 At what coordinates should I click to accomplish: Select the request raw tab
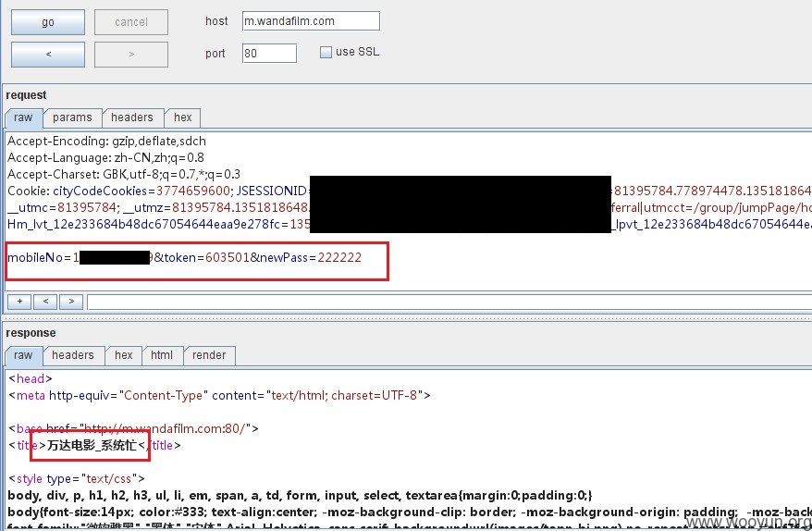click(x=23, y=117)
